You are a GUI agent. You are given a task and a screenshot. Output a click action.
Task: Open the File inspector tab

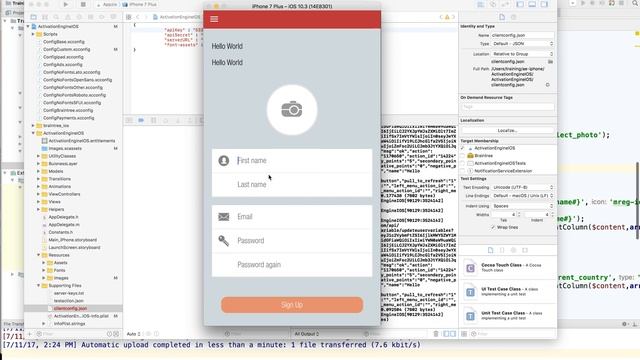(x=502, y=17)
